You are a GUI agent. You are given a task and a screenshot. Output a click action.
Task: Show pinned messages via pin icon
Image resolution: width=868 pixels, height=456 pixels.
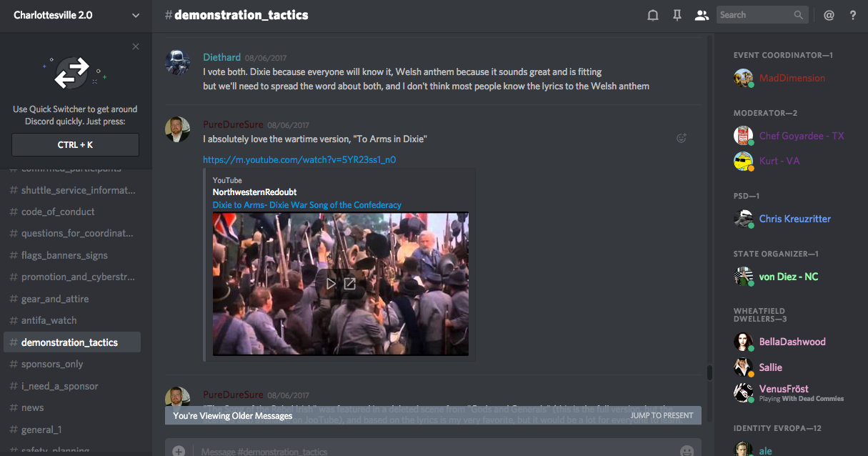(x=677, y=15)
